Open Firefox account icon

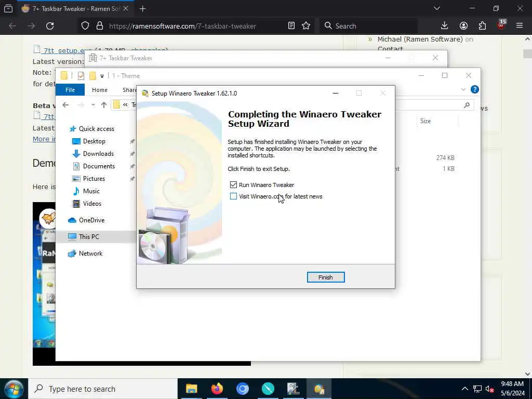click(463, 26)
